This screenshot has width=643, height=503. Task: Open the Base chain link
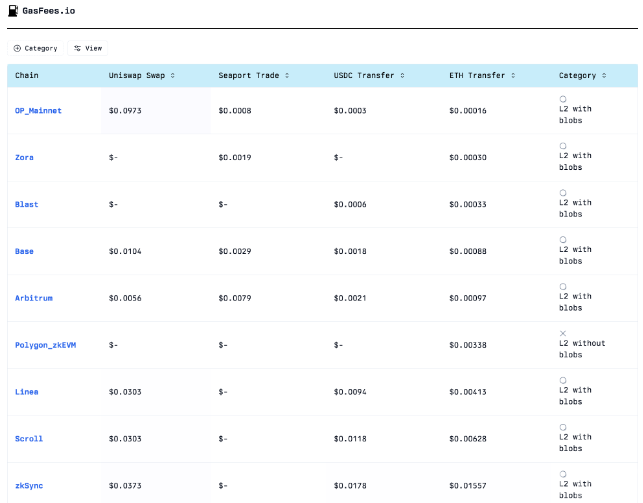24,251
